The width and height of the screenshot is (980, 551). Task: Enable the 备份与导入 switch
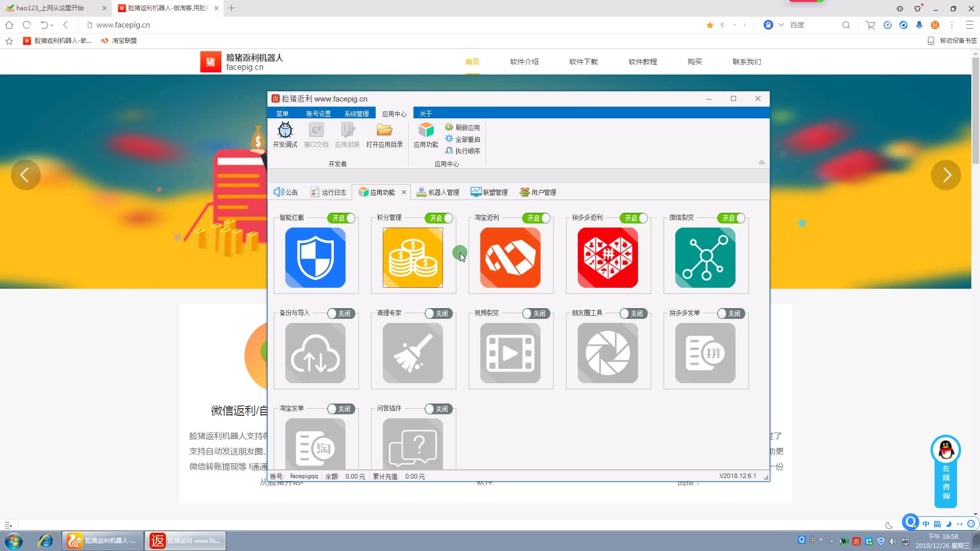click(341, 313)
